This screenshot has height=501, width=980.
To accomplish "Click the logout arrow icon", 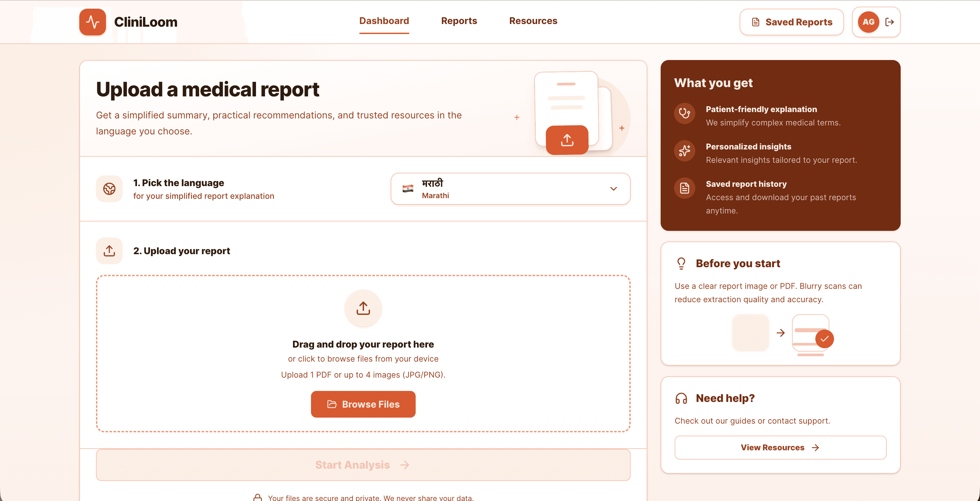I will tap(889, 22).
